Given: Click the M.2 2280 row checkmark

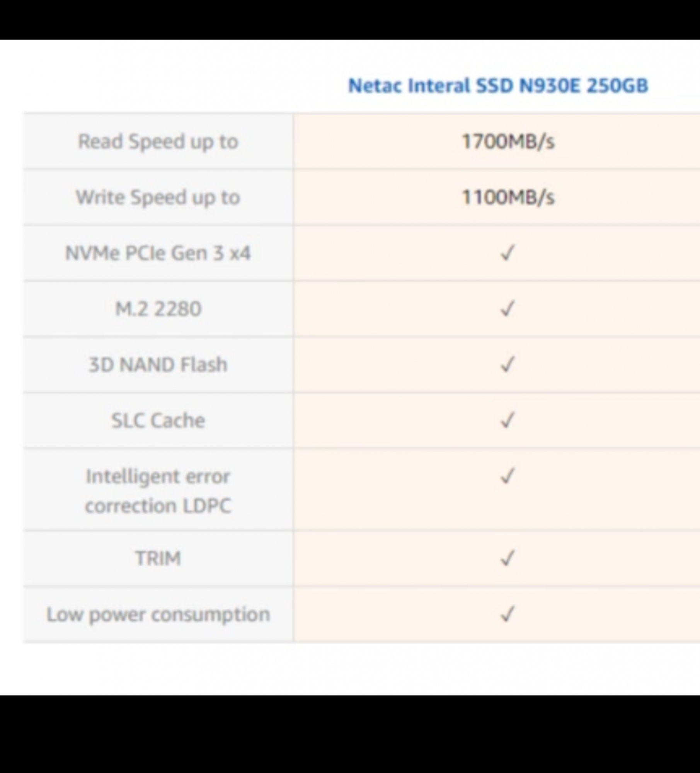Looking at the screenshot, I should coord(507,309).
